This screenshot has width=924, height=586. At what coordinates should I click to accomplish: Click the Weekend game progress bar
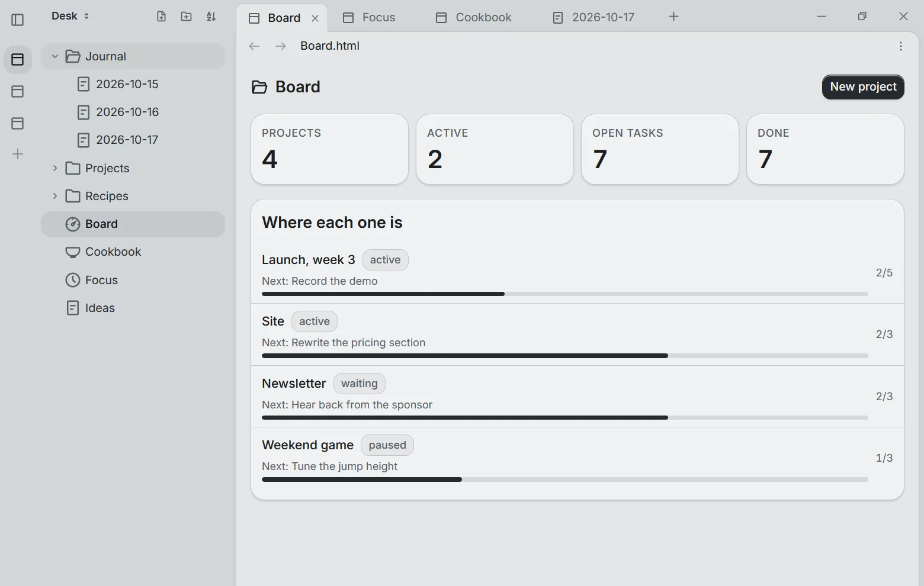pos(565,479)
